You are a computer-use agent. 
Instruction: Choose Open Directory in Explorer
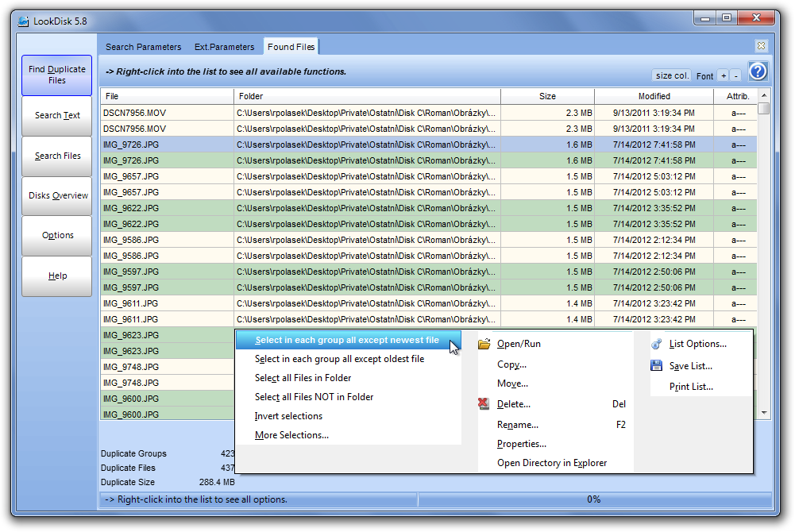click(x=555, y=463)
